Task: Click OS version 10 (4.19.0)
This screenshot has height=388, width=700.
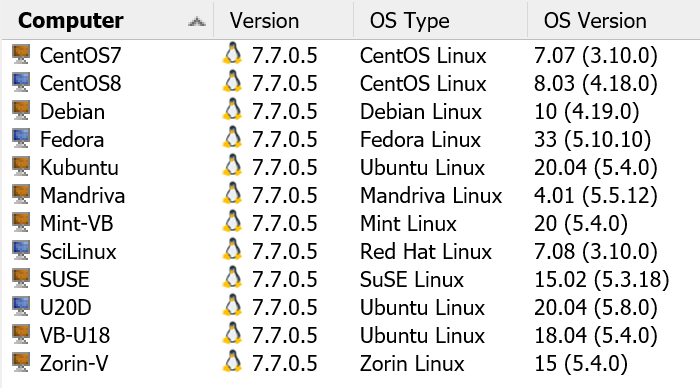Action: coord(587,112)
